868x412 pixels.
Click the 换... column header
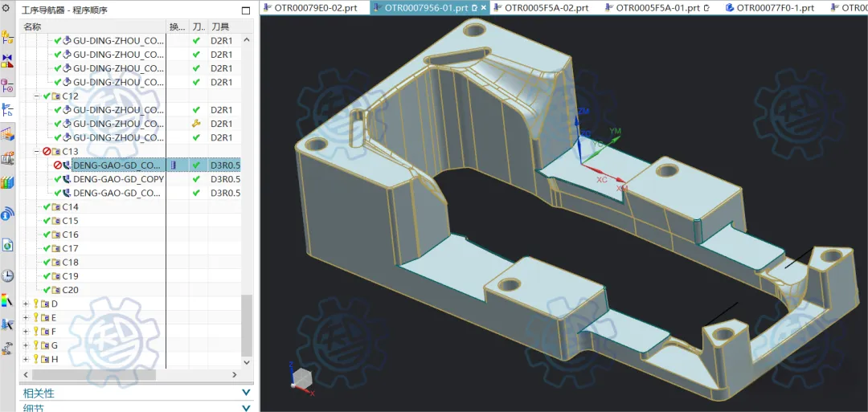click(x=177, y=27)
